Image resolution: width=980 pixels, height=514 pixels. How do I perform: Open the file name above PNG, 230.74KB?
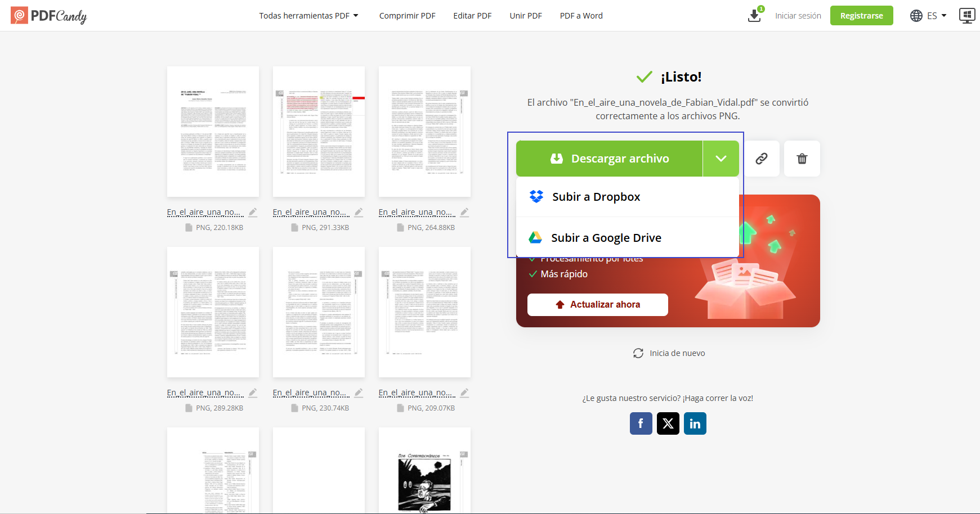point(311,393)
